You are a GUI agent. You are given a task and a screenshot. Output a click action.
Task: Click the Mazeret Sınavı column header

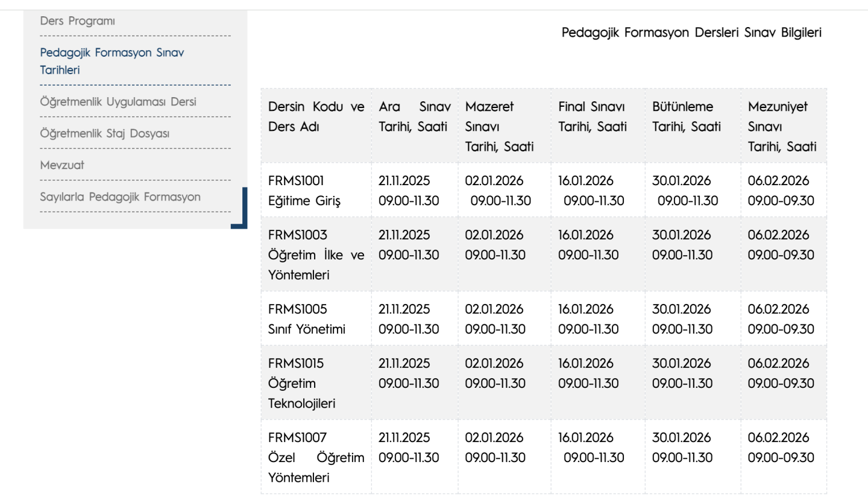pyautogui.click(x=499, y=127)
